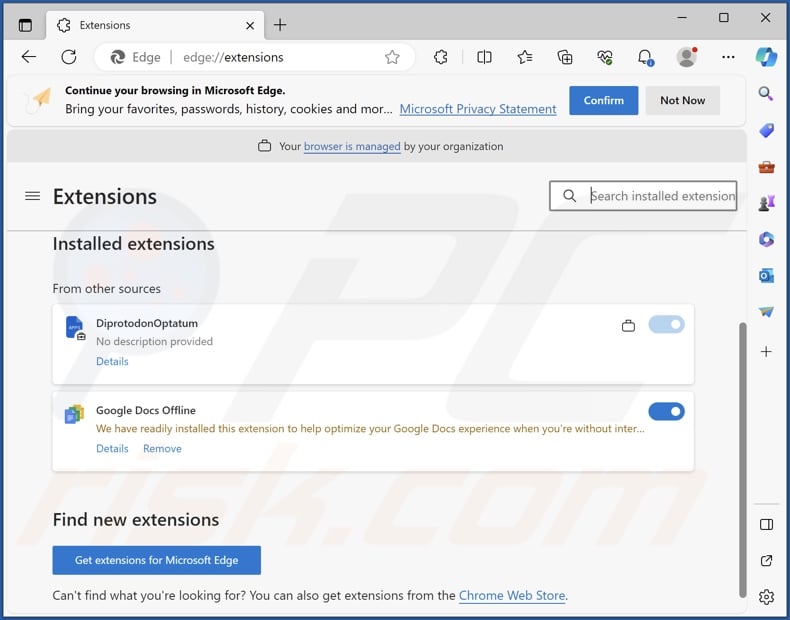The image size is (790, 620).
Task: Open sidebar Shopping tag icon
Action: point(766,130)
